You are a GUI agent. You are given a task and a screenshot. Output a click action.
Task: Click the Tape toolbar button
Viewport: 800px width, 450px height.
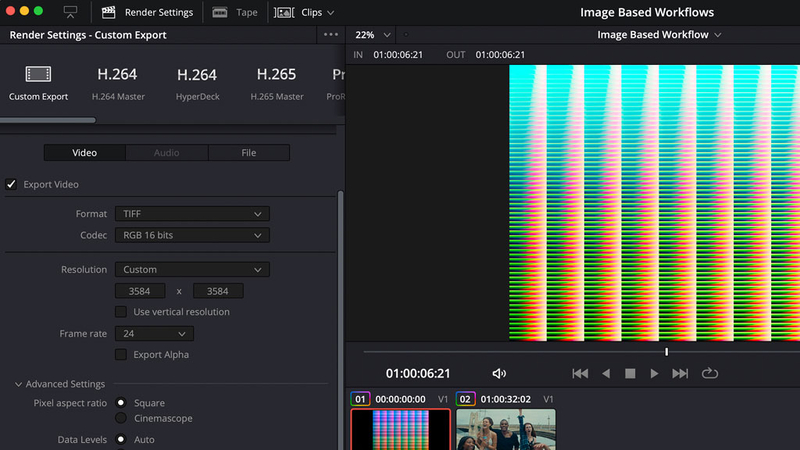coord(235,12)
